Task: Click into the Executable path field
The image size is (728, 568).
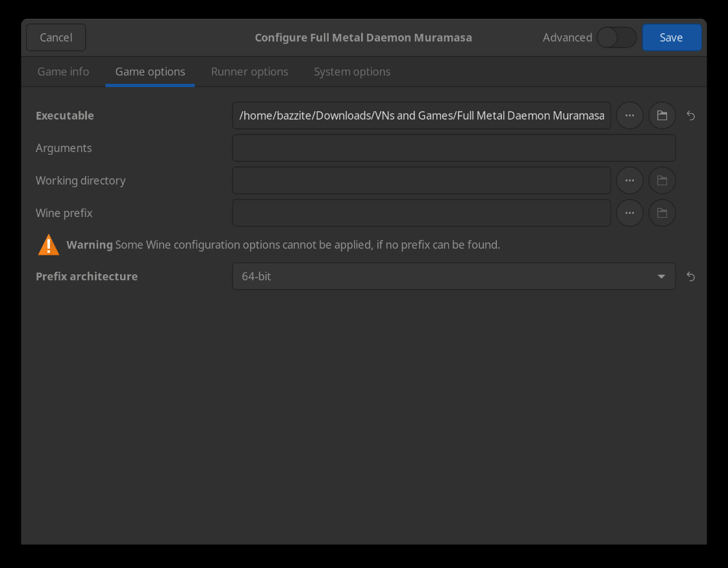Action: pyautogui.click(x=421, y=116)
